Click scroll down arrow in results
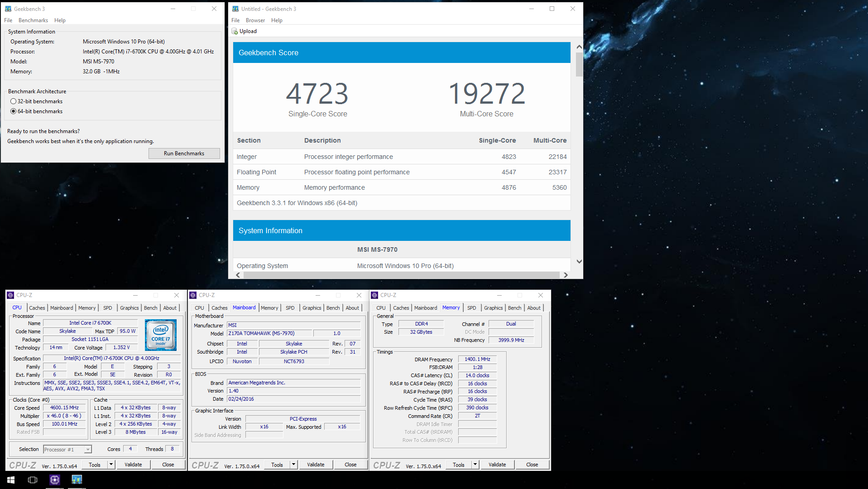The width and height of the screenshot is (868, 489). coord(579,262)
